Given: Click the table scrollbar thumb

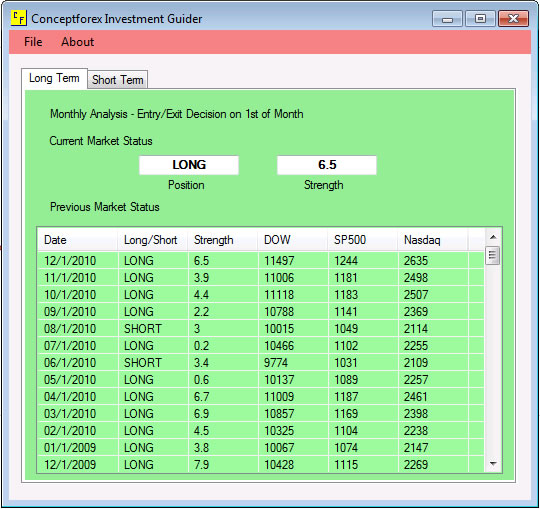Looking at the screenshot, I should (x=492, y=256).
